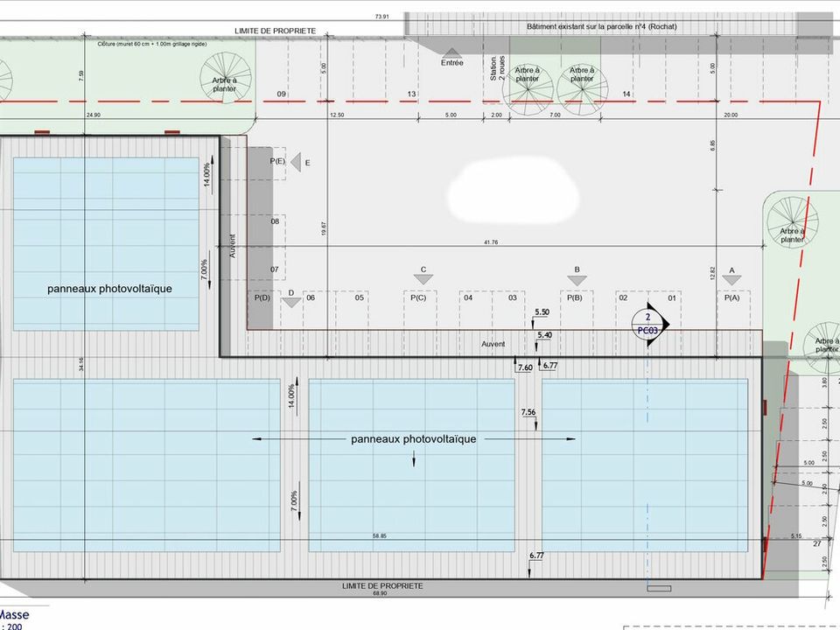The width and height of the screenshot is (840, 630).
Task: Click the 'Station 2 roues' vertical label
Action: point(498,68)
